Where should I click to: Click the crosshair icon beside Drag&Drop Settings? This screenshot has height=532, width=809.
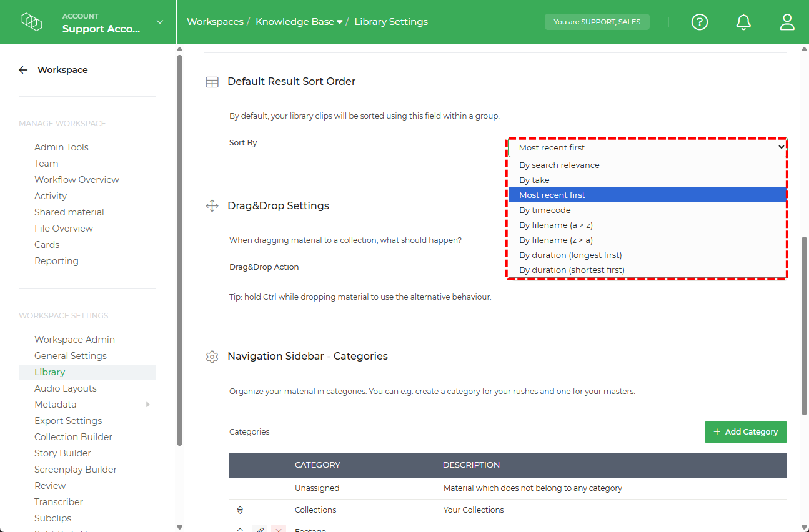click(x=212, y=205)
